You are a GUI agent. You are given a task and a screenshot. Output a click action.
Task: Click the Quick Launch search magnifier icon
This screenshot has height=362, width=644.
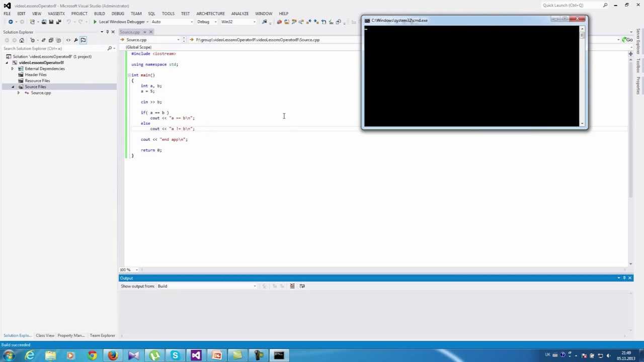pos(605,5)
